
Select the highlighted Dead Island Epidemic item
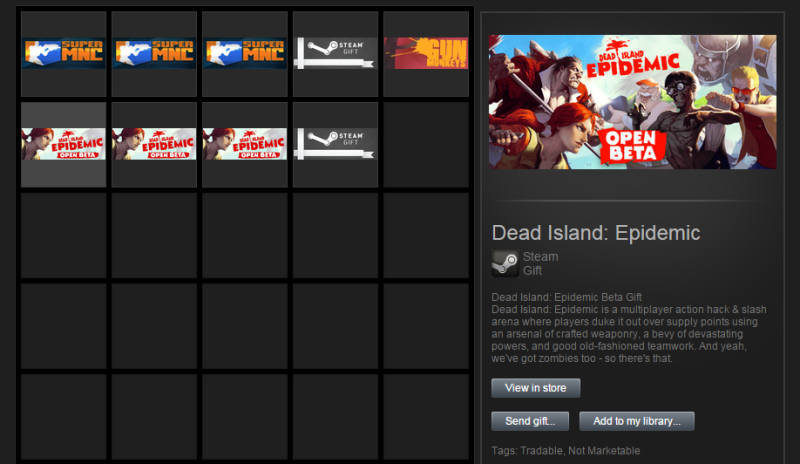coord(64,144)
